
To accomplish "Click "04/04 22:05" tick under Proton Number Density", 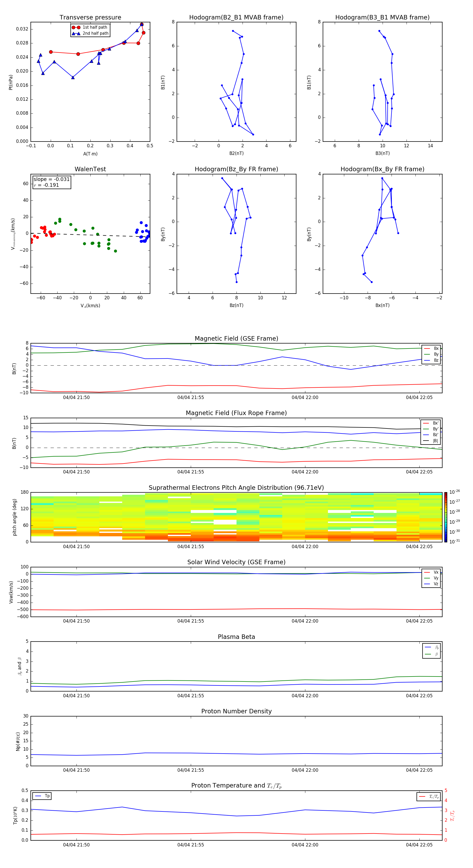I will point(419,770).
